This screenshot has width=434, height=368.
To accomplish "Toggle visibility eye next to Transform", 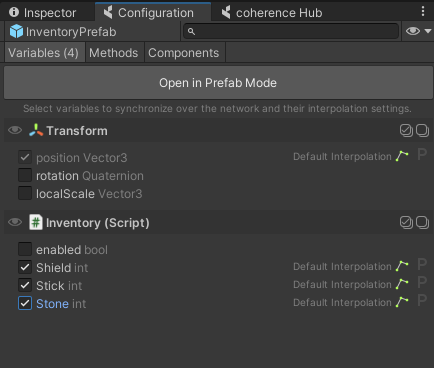I will click(15, 130).
